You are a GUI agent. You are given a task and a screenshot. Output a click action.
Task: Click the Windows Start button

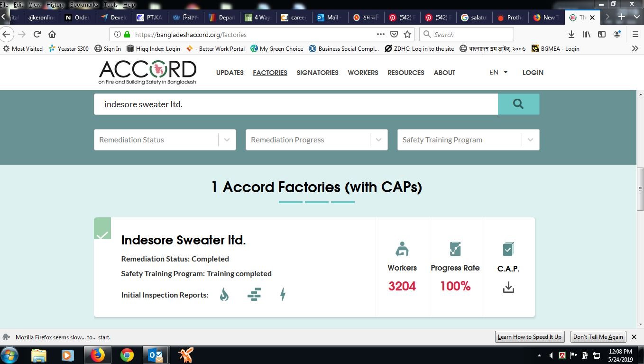9,355
